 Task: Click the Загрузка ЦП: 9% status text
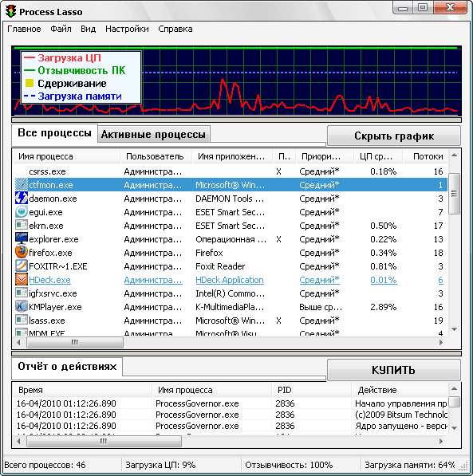click(160, 465)
